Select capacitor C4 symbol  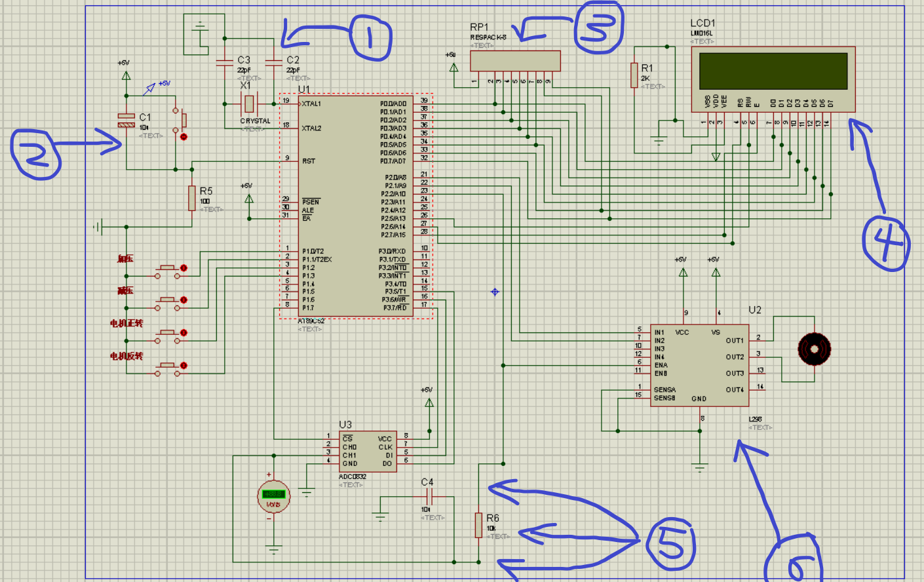tap(429, 497)
